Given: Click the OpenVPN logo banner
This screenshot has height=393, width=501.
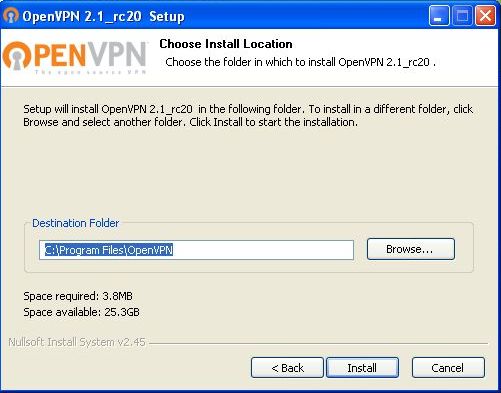Looking at the screenshot, I should pos(75,57).
